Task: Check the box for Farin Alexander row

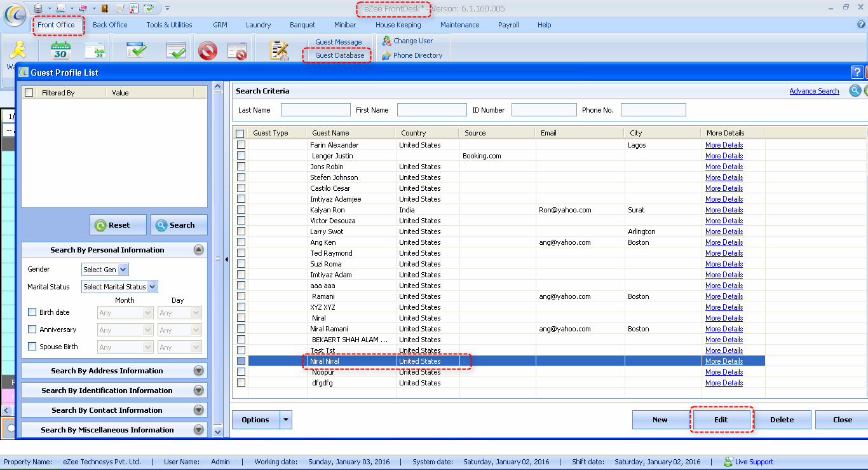Action: 241,145
